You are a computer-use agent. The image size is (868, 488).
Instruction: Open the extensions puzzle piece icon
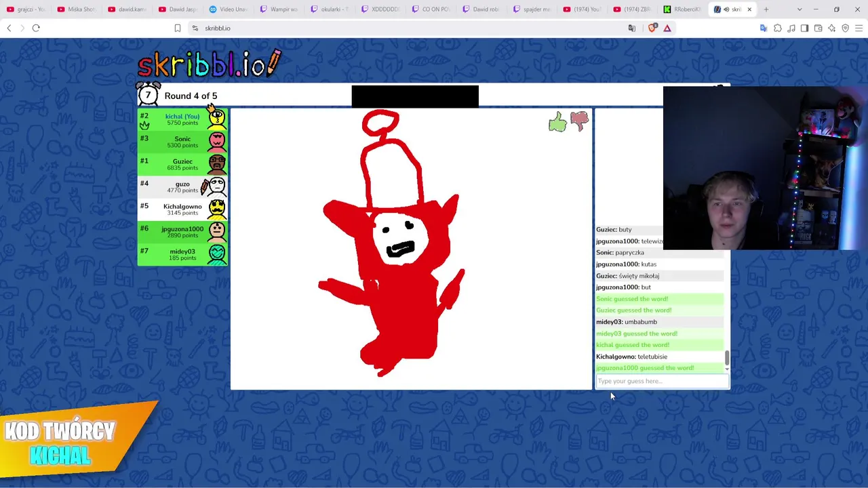tap(778, 28)
